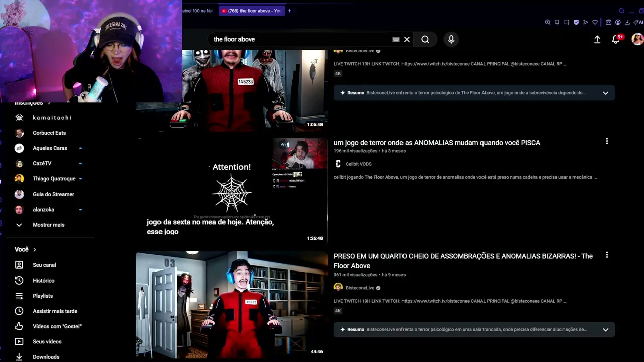Click the Playlists list icon
644x362 pixels.
pos(19,296)
